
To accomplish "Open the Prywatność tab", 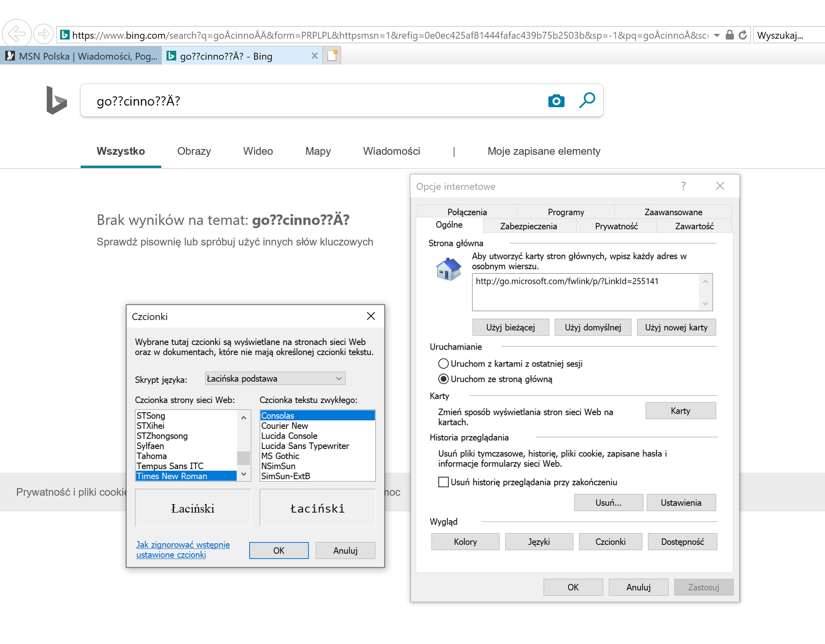I will (x=616, y=226).
